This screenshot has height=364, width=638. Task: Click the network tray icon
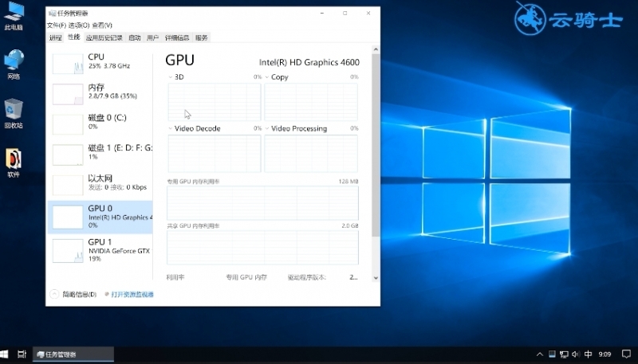click(x=564, y=354)
